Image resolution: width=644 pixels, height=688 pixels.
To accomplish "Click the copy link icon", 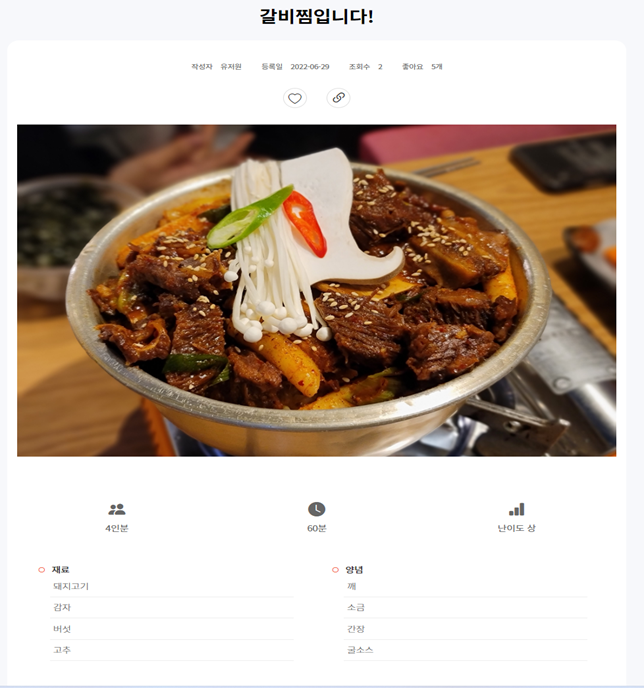I will [x=338, y=98].
